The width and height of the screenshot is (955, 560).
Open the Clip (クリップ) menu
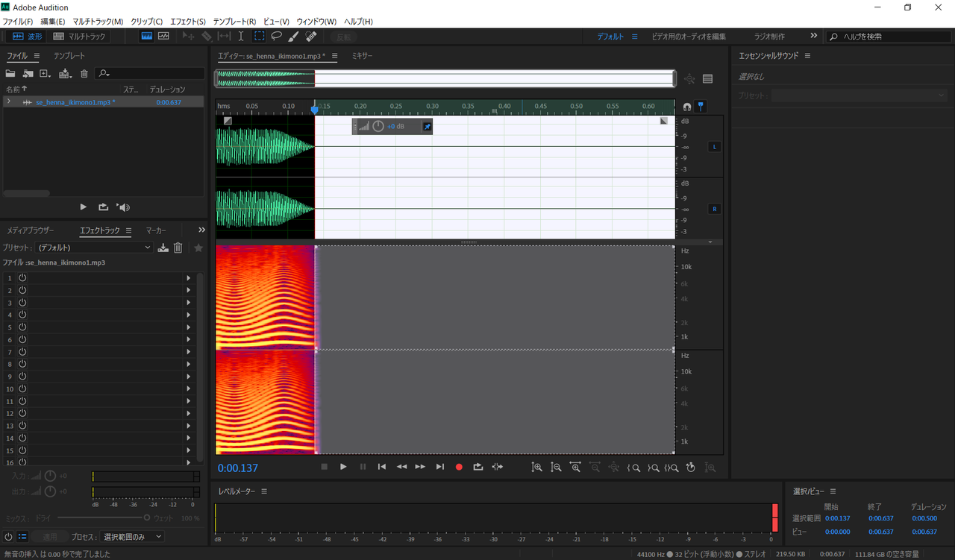146,22
